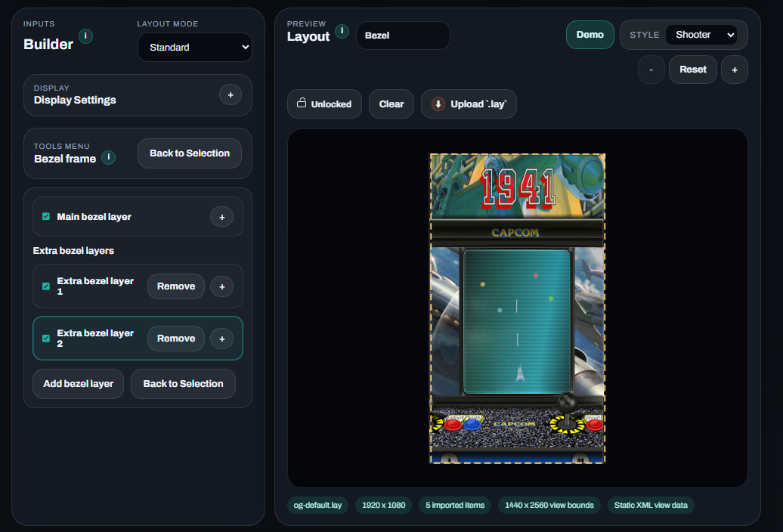Click the Reset zoom button
The height and width of the screenshot is (532, 783).
tap(693, 70)
